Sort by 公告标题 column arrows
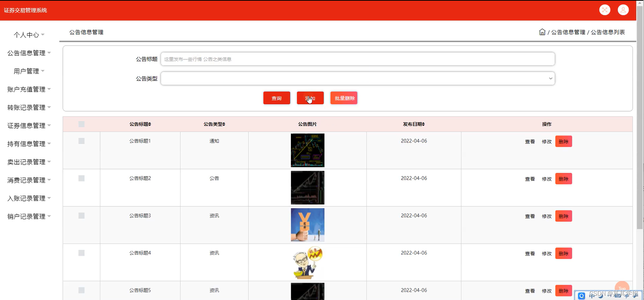The image size is (644, 300). 150,124
